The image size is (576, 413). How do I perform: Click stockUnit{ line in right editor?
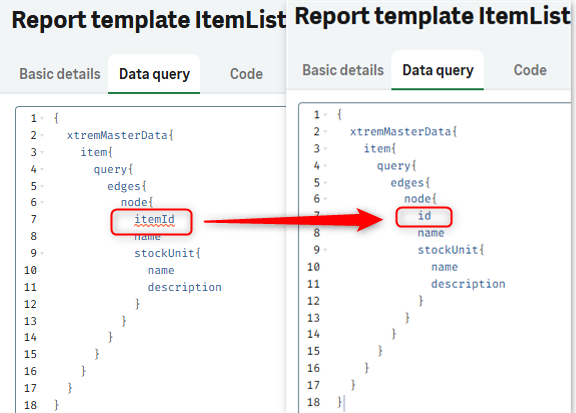click(451, 250)
